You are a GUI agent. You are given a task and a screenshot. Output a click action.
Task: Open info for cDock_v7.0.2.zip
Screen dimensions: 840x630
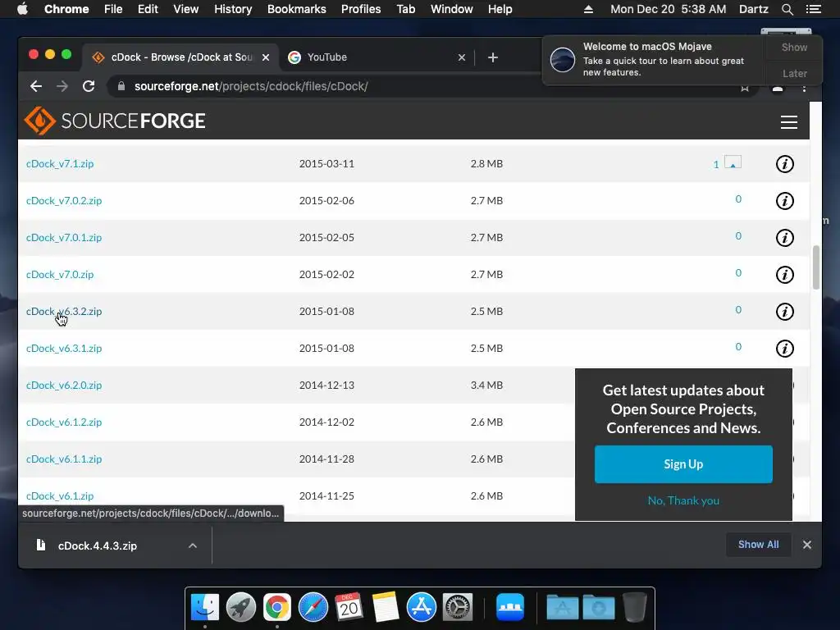(x=785, y=201)
